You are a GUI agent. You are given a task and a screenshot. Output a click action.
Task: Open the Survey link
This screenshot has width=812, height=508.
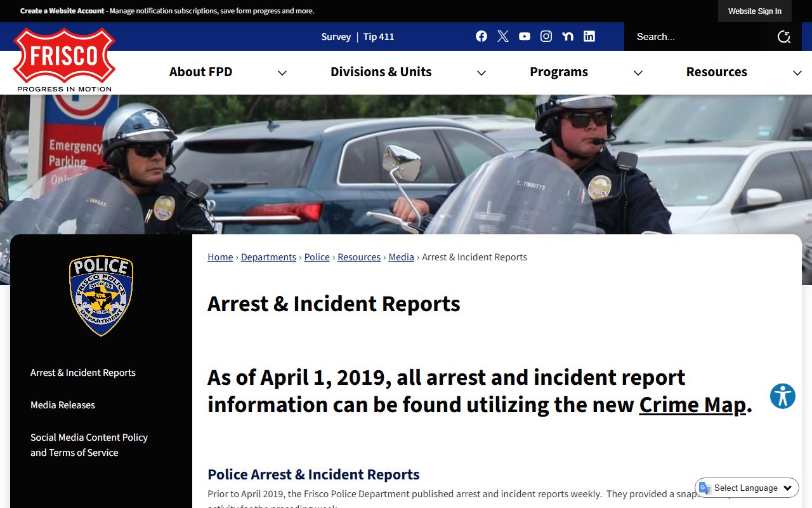tap(336, 37)
